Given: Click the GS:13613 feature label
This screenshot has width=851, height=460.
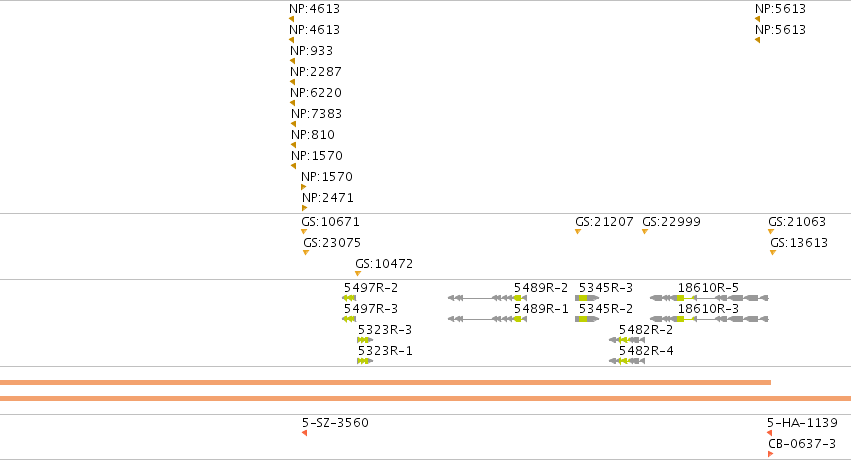Looking at the screenshot, I should click(799, 242).
